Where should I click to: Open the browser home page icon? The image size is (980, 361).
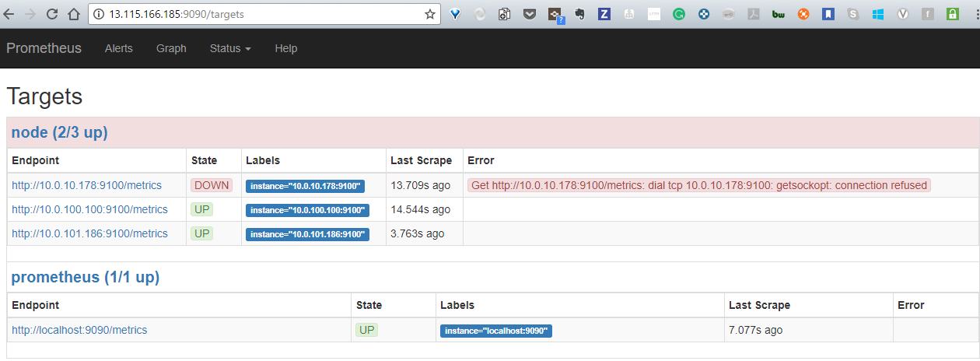pyautogui.click(x=73, y=14)
